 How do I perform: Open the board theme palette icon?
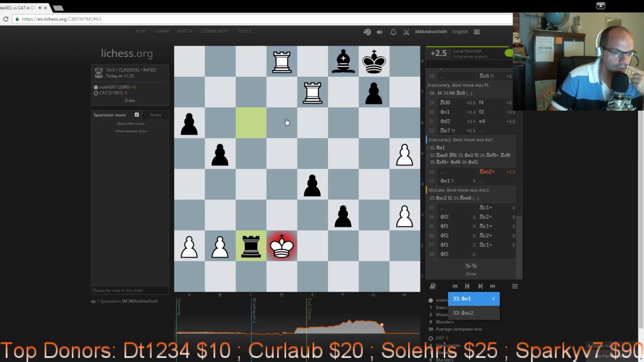(367, 32)
